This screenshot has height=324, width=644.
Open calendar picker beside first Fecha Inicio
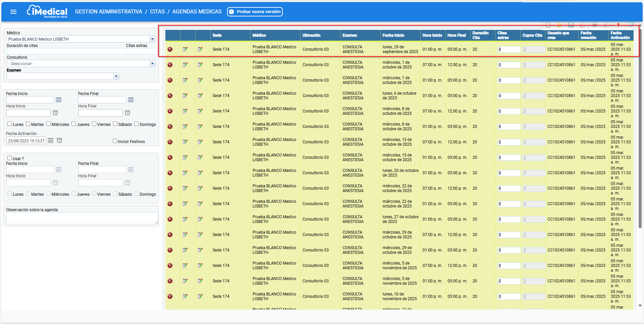[59, 100]
